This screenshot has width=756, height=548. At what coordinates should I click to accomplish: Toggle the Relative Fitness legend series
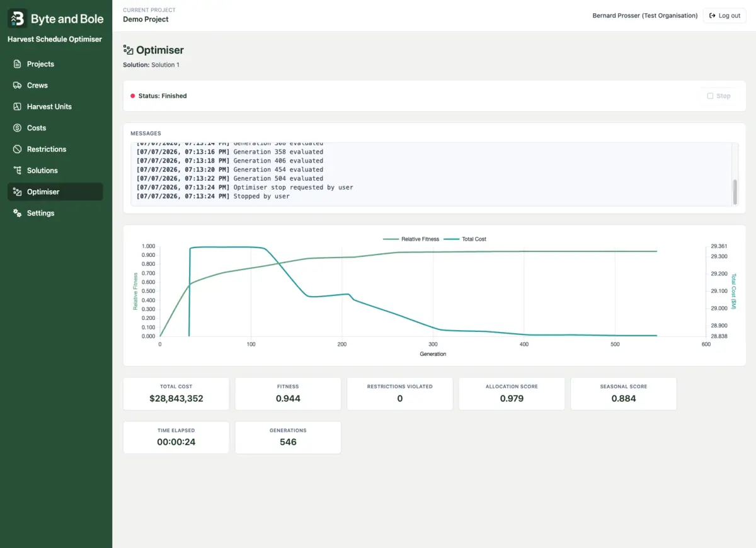click(x=411, y=239)
